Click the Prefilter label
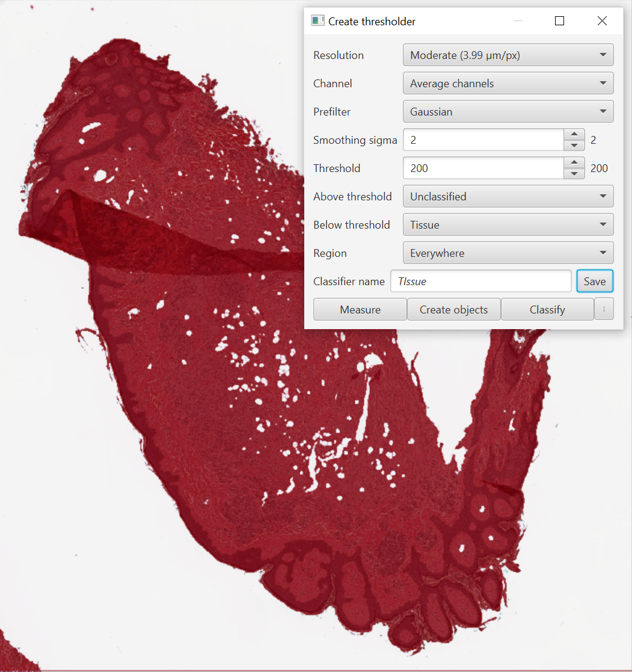The width and height of the screenshot is (632, 672). 332,111
